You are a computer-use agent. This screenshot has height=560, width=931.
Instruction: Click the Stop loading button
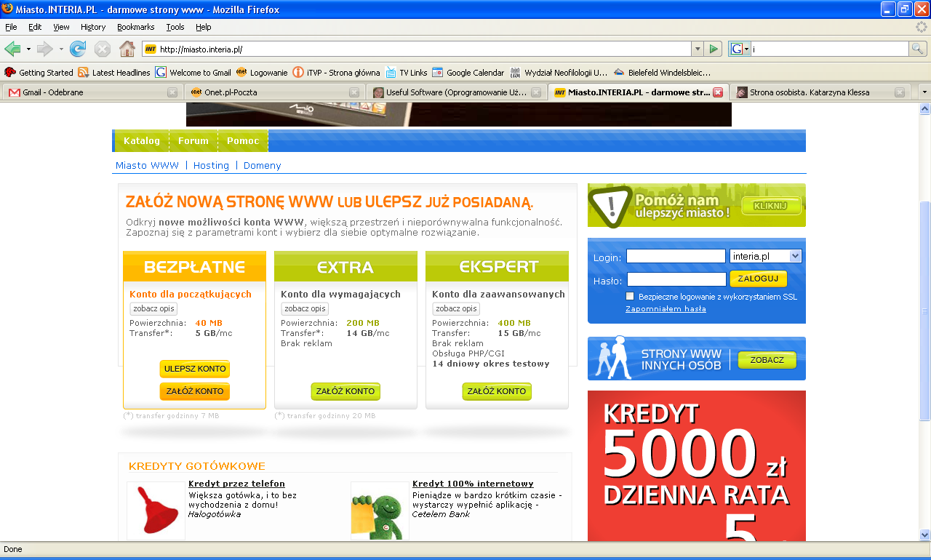coord(103,49)
